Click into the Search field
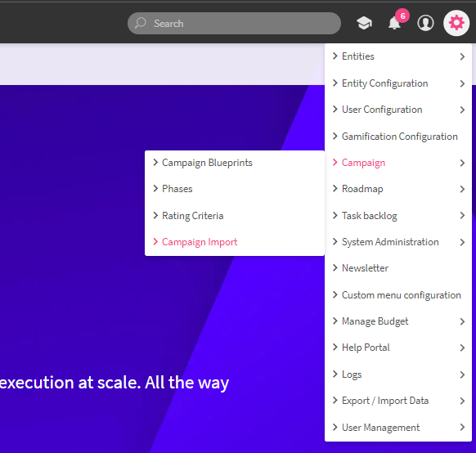The width and height of the screenshot is (476, 453). tap(234, 24)
